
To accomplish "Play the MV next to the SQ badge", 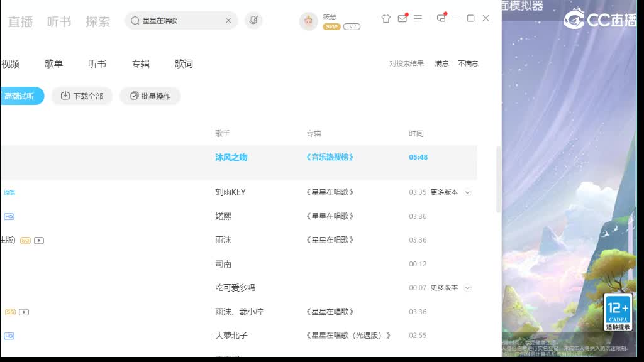I will point(38,240).
